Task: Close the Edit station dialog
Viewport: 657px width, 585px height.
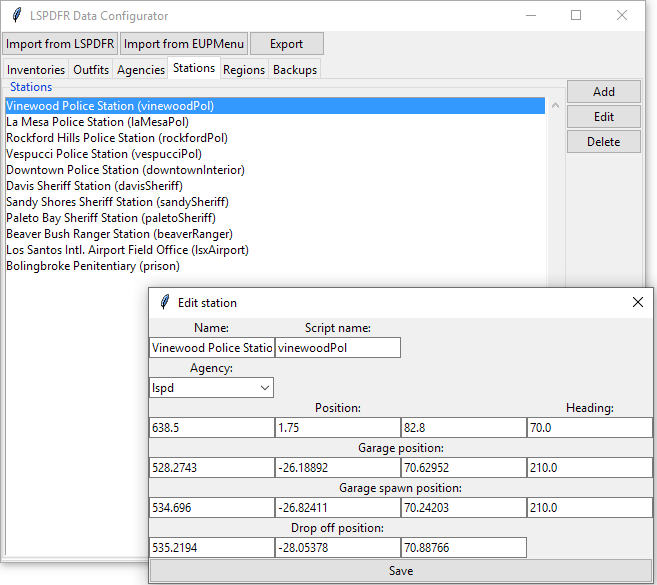Action: (x=638, y=302)
